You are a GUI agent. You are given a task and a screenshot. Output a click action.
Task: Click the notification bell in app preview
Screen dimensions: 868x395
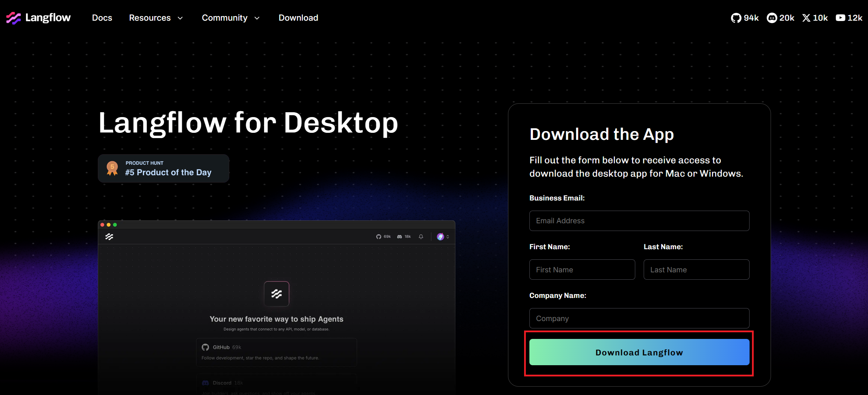click(x=421, y=237)
